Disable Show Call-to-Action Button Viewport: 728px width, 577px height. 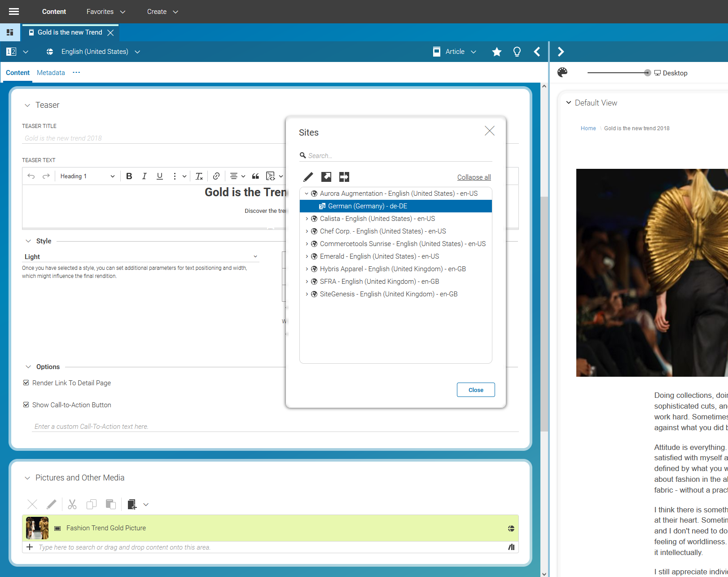pyautogui.click(x=26, y=405)
